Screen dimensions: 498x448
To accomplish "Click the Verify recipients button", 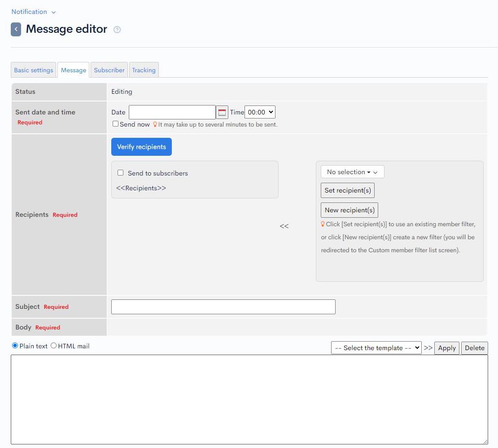I will [x=141, y=146].
